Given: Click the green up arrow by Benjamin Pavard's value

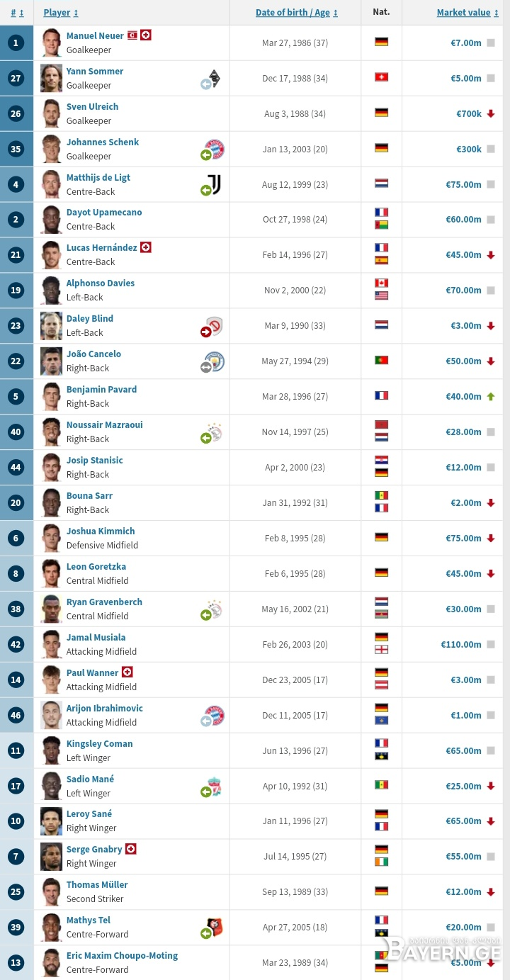Looking at the screenshot, I should pyautogui.click(x=490, y=397).
